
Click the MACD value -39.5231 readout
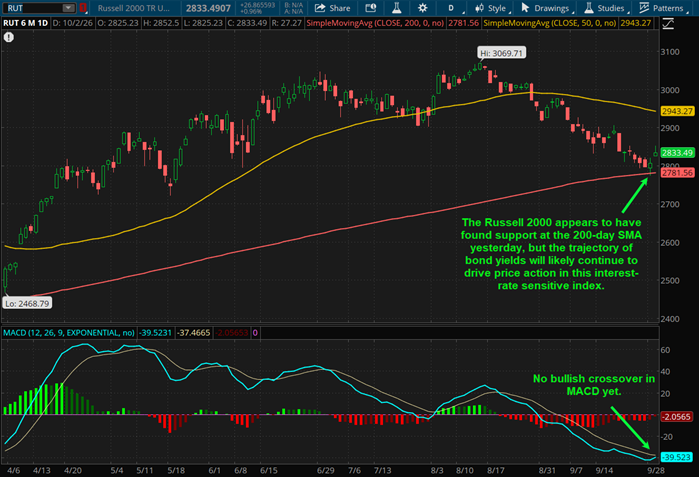[x=155, y=333]
